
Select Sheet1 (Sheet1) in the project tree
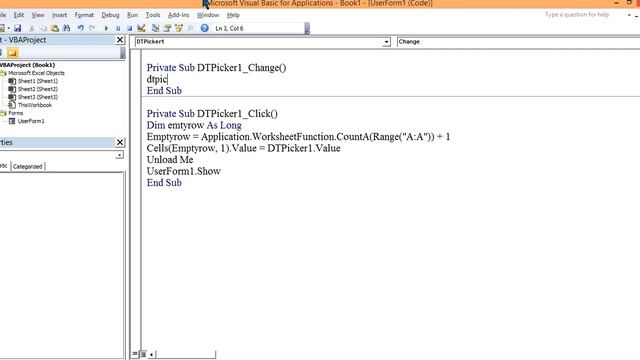click(38, 81)
